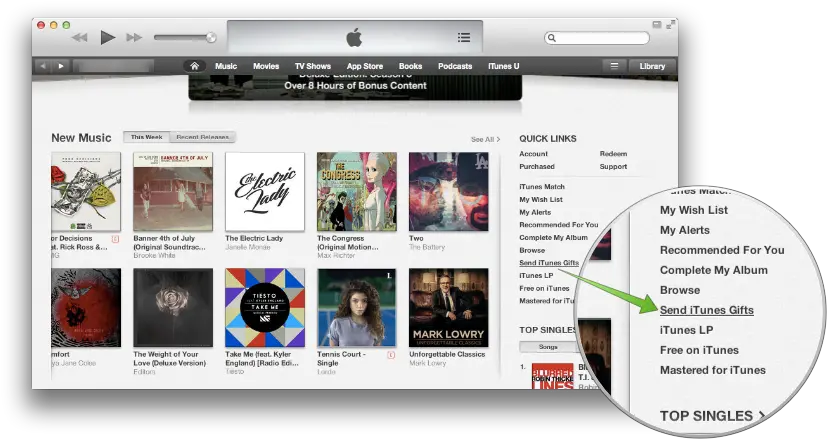Screen dimensions: 827x439
Task: Open Mark Lowry Unforgettable Classics cover
Action: point(449,308)
